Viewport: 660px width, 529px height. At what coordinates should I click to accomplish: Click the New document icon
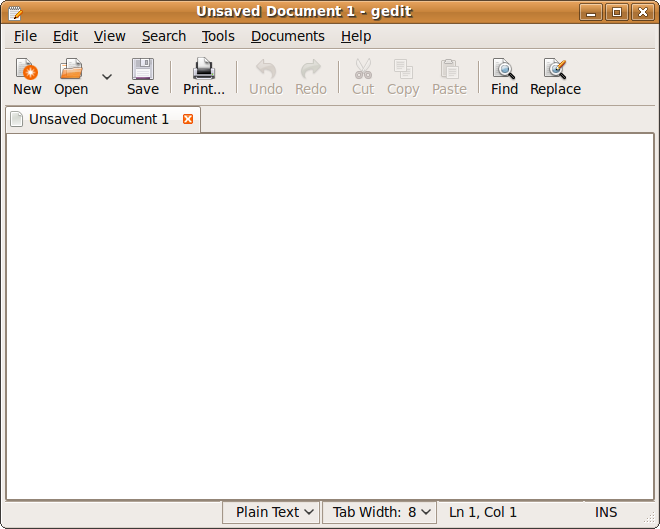pyautogui.click(x=27, y=69)
